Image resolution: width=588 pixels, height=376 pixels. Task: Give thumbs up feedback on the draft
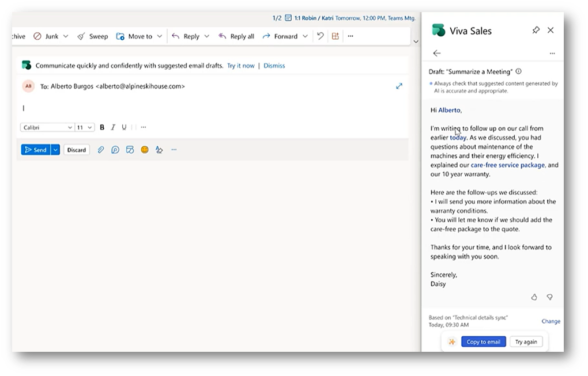[x=534, y=297]
